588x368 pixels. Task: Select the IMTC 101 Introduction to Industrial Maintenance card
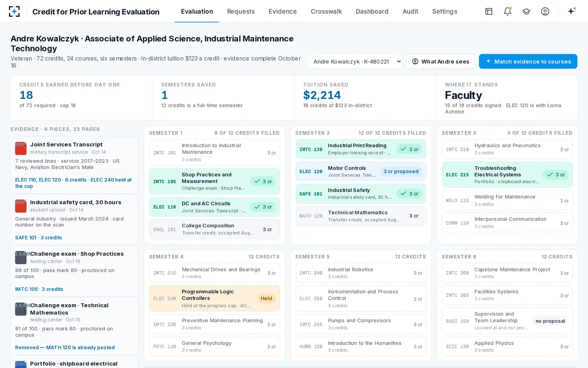[214, 153]
